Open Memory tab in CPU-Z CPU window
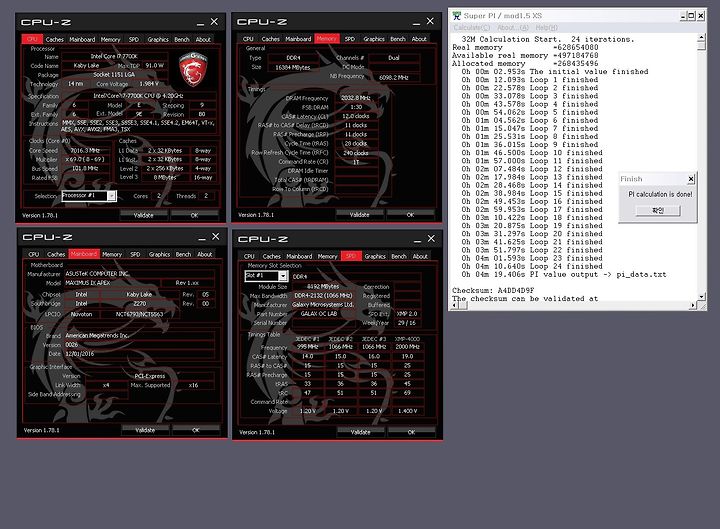The image size is (720, 529). click(110, 39)
